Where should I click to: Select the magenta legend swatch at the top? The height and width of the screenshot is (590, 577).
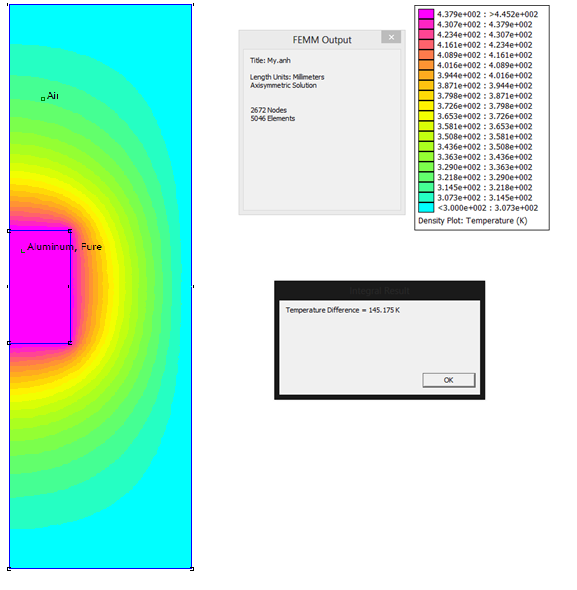coord(426,14)
